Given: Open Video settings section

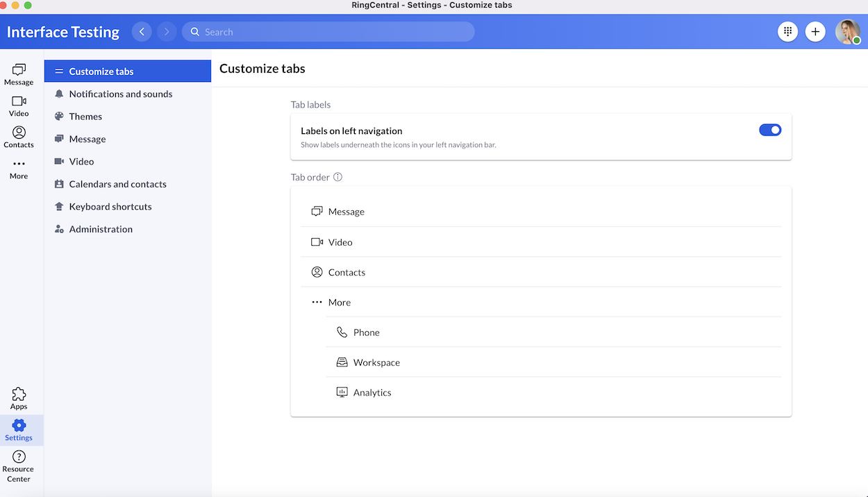Looking at the screenshot, I should click(128, 162).
